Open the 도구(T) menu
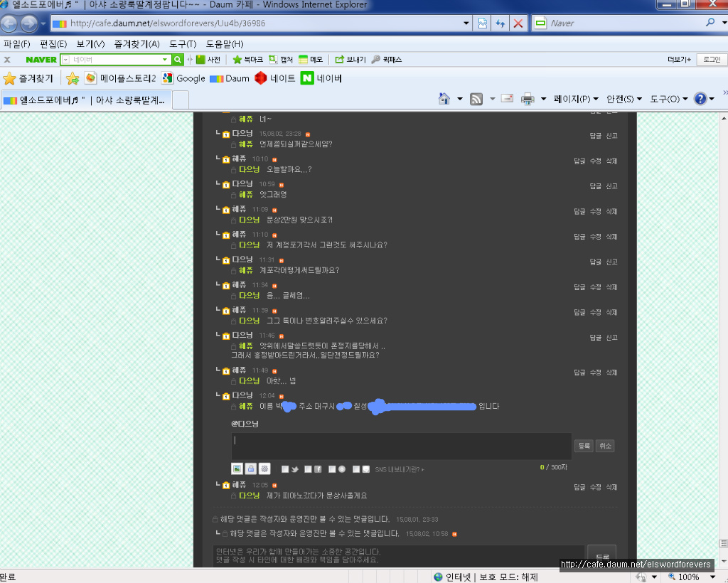 click(183, 44)
